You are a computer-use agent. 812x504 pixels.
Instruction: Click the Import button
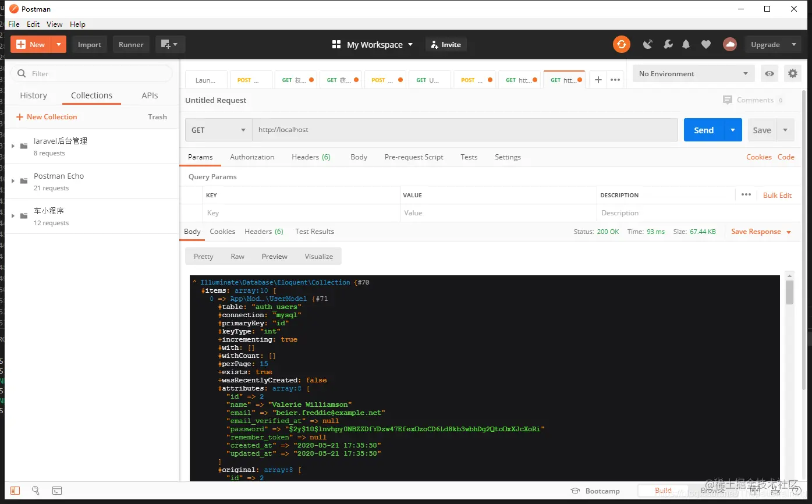coord(90,44)
